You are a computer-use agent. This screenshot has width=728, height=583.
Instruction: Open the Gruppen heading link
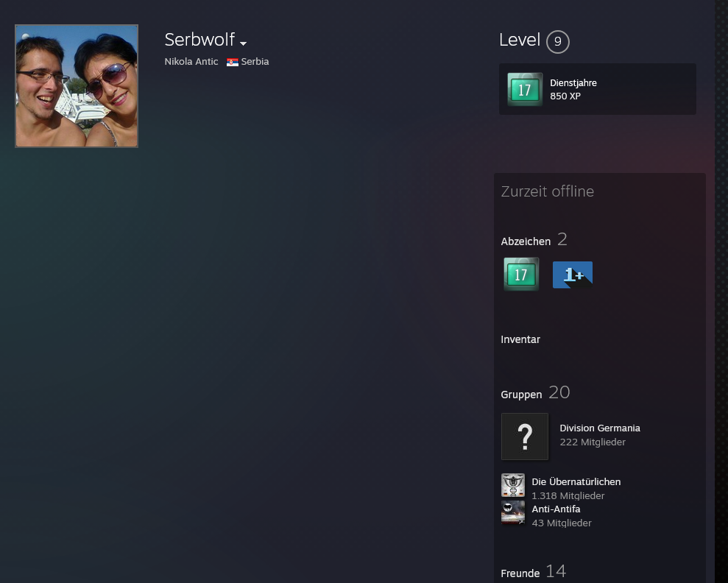pos(521,395)
